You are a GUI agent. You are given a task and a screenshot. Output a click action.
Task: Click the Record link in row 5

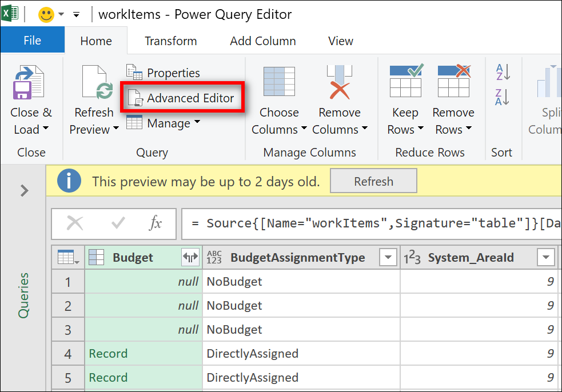coord(108,378)
